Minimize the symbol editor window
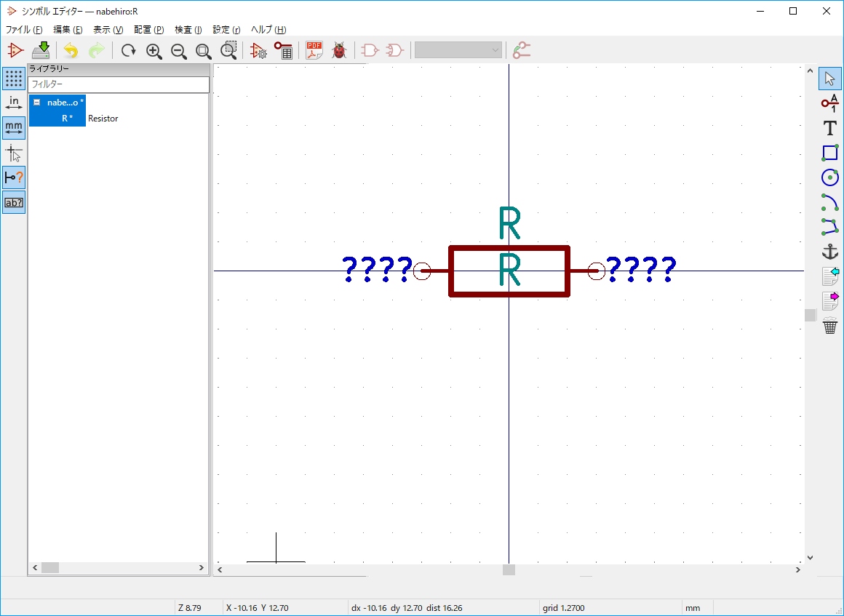Viewport: 844px width, 616px height. 760,11
